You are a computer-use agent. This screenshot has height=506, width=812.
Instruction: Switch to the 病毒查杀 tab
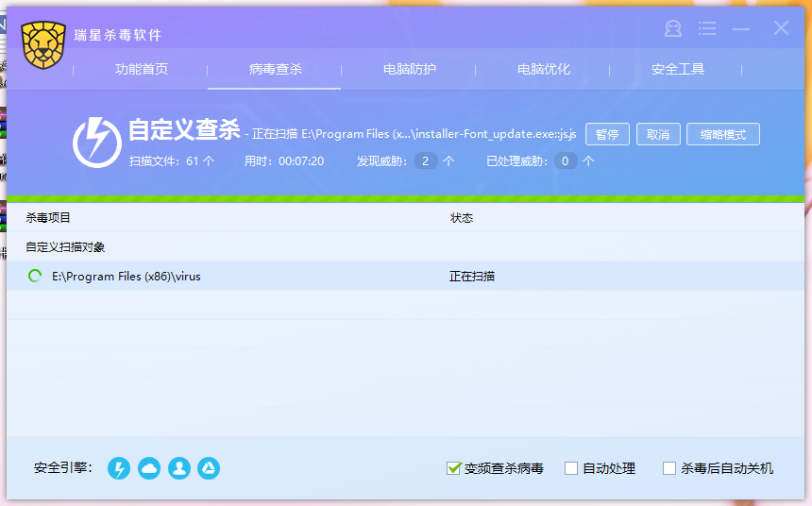pos(275,70)
